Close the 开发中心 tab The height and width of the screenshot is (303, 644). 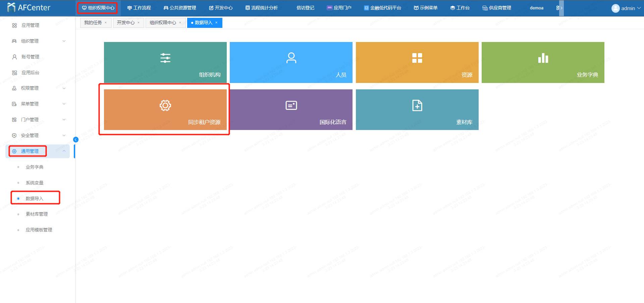139,23
